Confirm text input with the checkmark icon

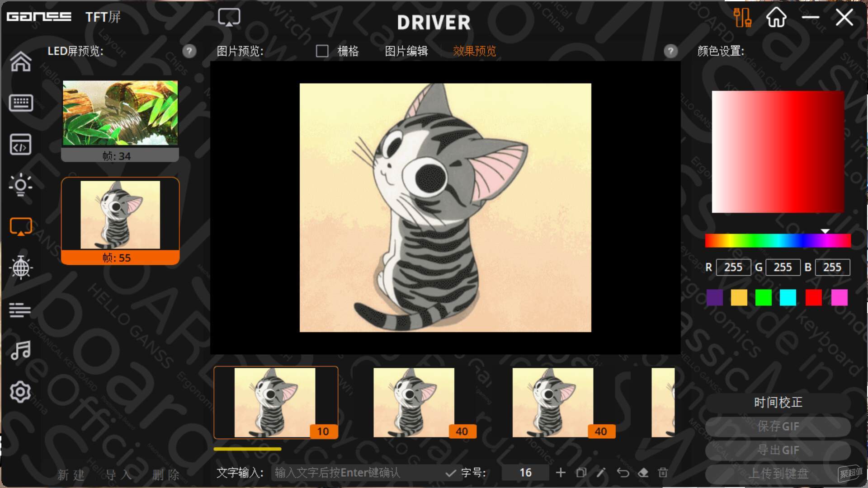[450, 473]
